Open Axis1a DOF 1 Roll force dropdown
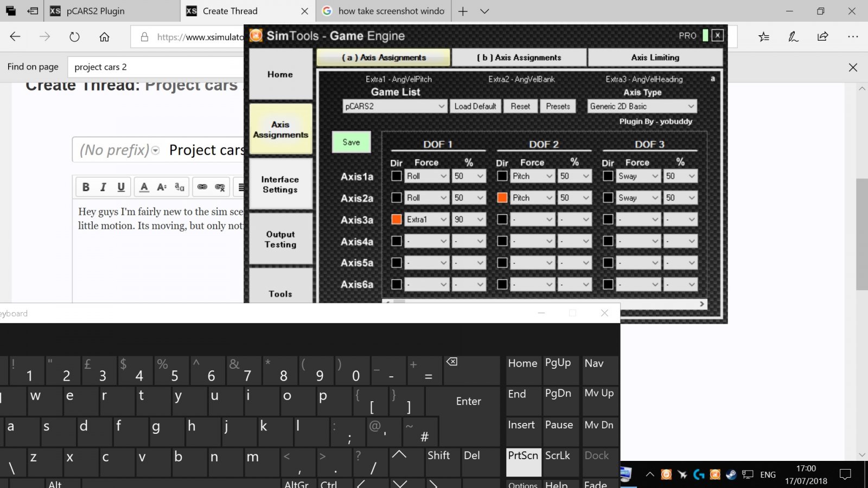Image resolution: width=868 pixels, height=488 pixels. [x=427, y=176]
